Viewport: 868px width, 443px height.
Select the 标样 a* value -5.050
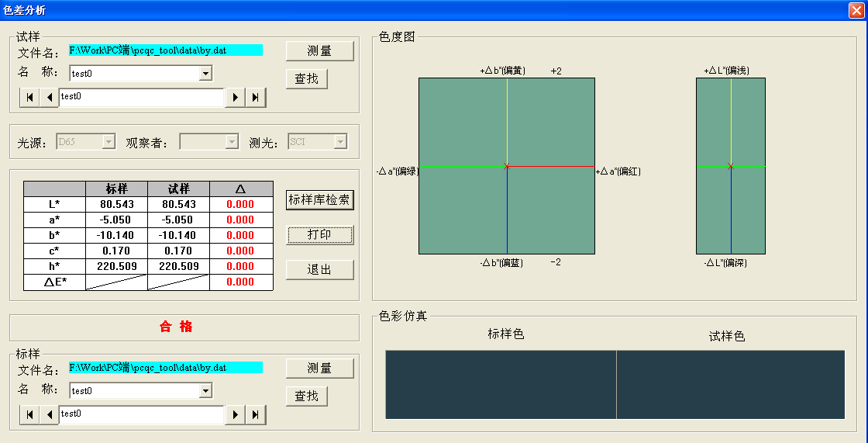click(x=117, y=220)
